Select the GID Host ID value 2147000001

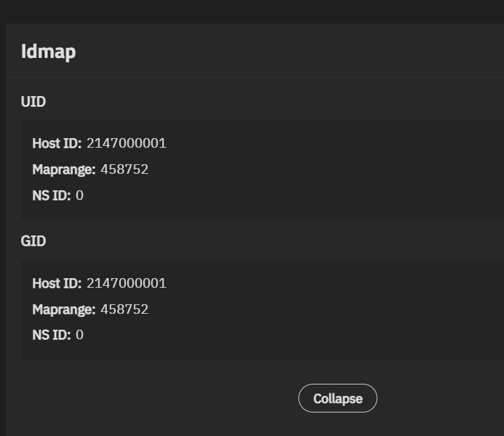click(x=126, y=283)
